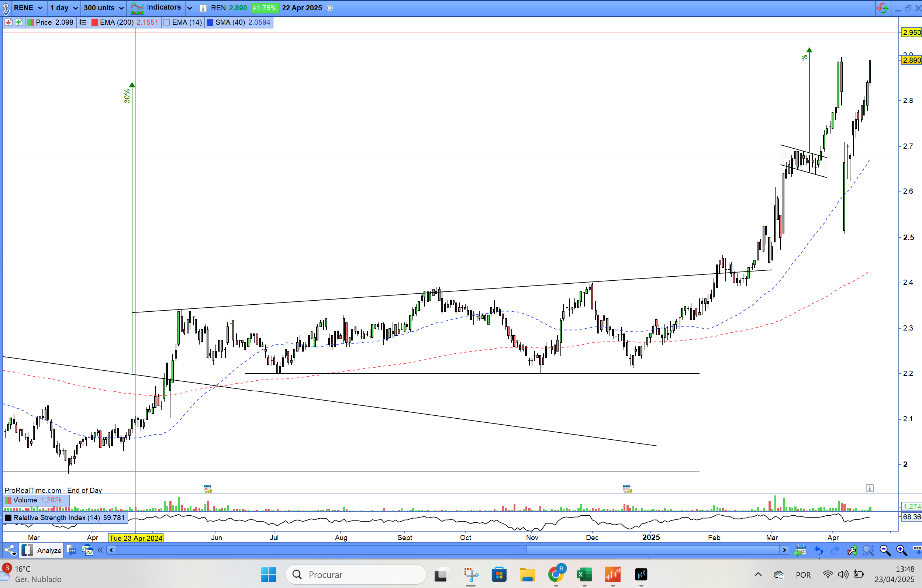
Task: Toggle the EMA (200) red indicator box
Action: [94, 23]
